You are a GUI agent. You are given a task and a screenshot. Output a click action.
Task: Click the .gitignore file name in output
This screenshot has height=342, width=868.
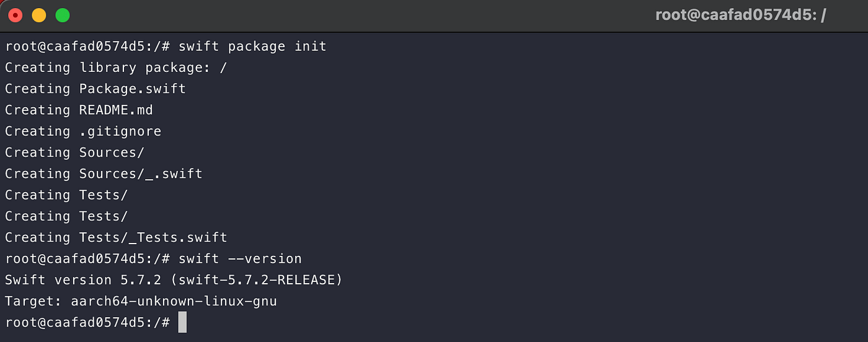[120, 131]
